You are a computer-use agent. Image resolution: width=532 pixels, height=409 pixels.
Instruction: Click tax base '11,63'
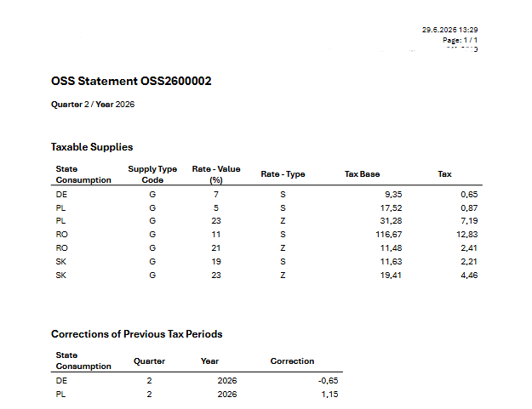pyautogui.click(x=391, y=262)
